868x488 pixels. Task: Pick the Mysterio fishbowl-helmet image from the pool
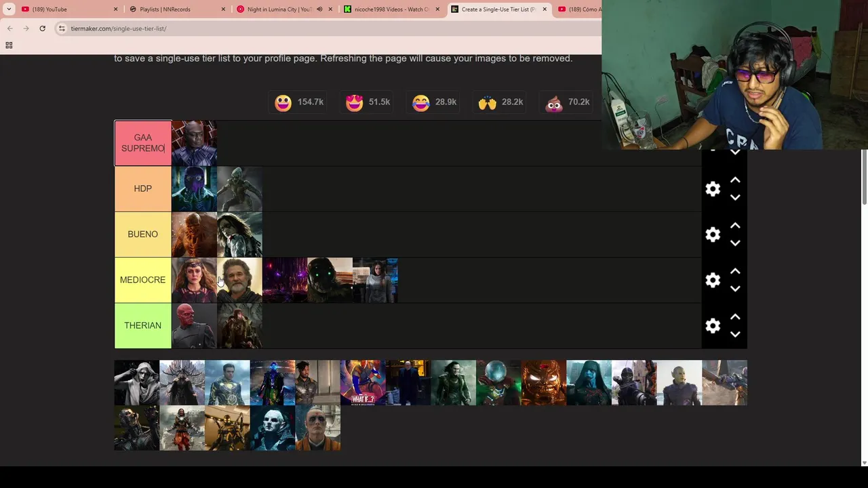[x=498, y=383]
